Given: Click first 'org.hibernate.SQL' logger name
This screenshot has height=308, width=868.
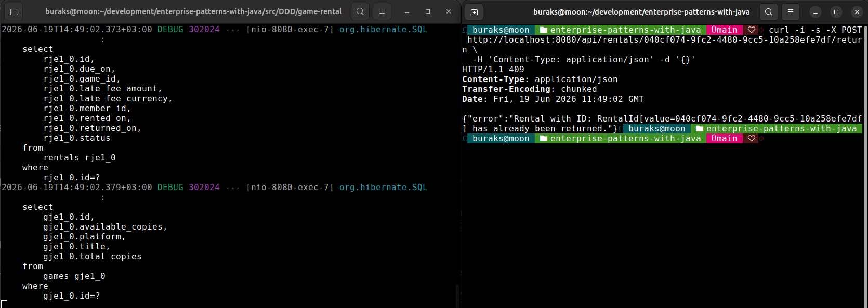Looking at the screenshot, I should (384, 29).
